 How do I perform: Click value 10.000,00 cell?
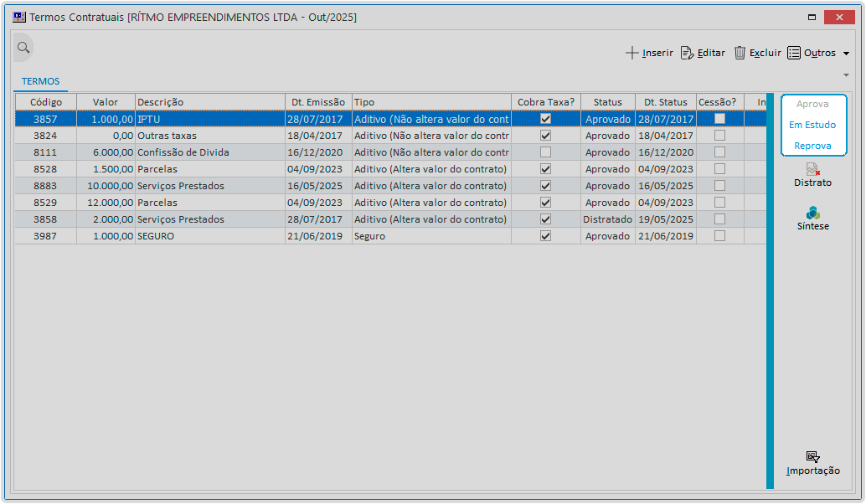pyautogui.click(x=106, y=186)
